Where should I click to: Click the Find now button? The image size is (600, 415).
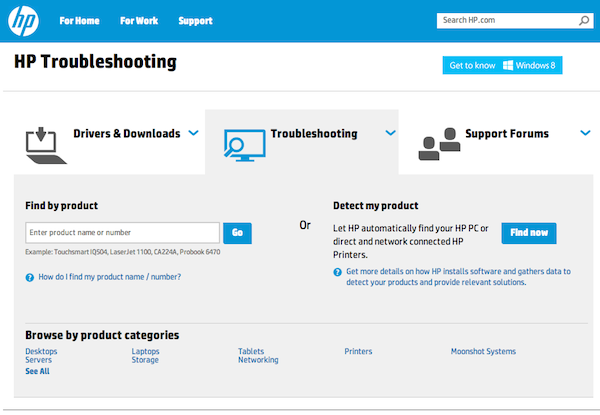tap(529, 233)
